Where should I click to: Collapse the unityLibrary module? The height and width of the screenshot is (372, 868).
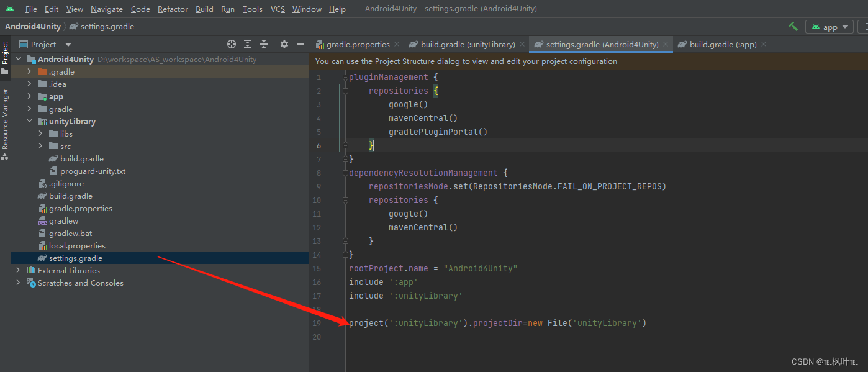(x=29, y=121)
